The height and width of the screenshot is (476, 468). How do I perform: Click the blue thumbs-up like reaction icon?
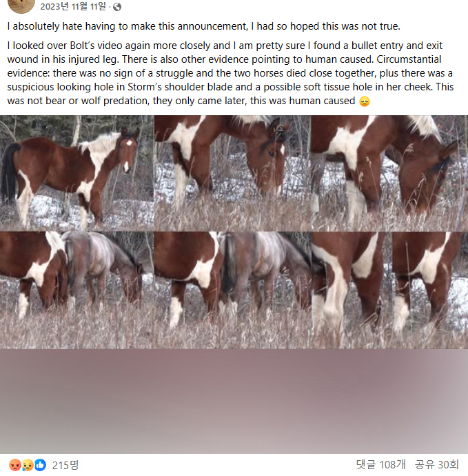[41, 465]
